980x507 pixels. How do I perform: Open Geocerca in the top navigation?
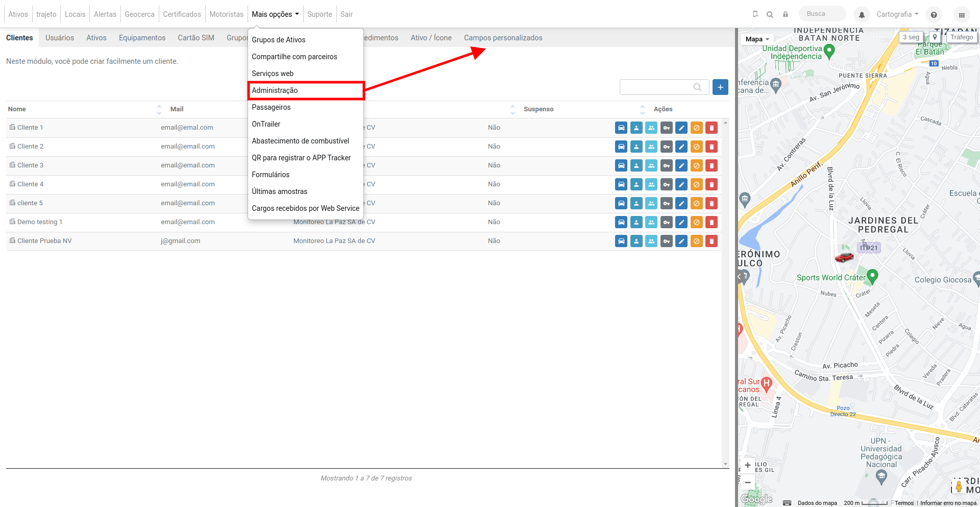[x=139, y=14]
